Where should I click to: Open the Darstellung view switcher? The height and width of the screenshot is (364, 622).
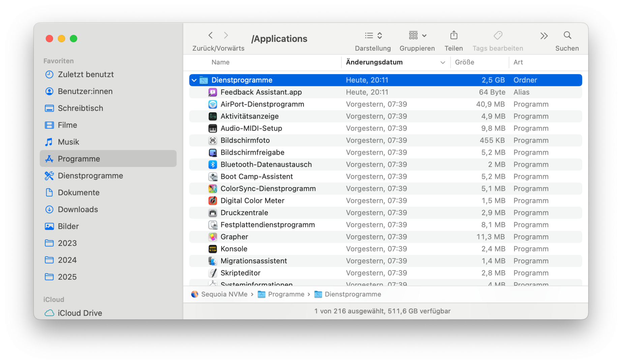(x=373, y=35)
